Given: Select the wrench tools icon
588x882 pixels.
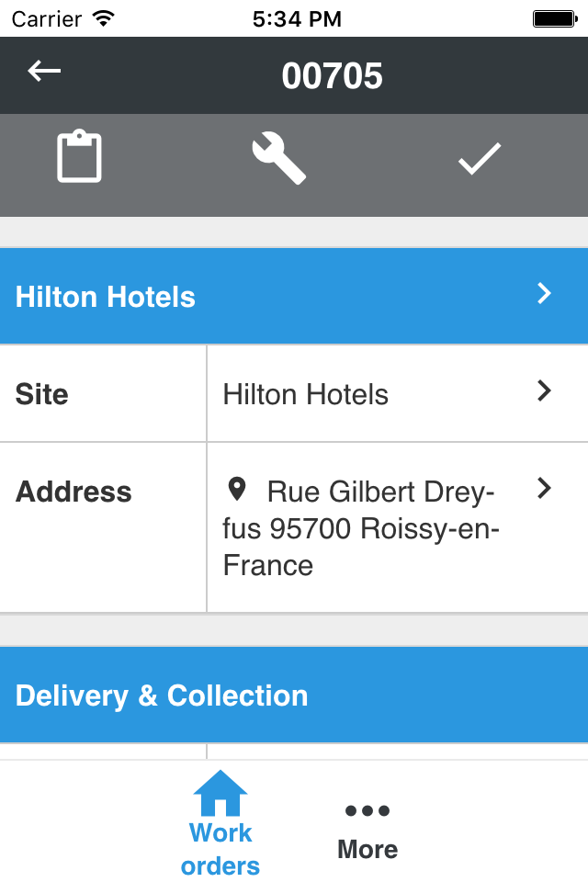Looking at the screenshot, I should point(279,157).
